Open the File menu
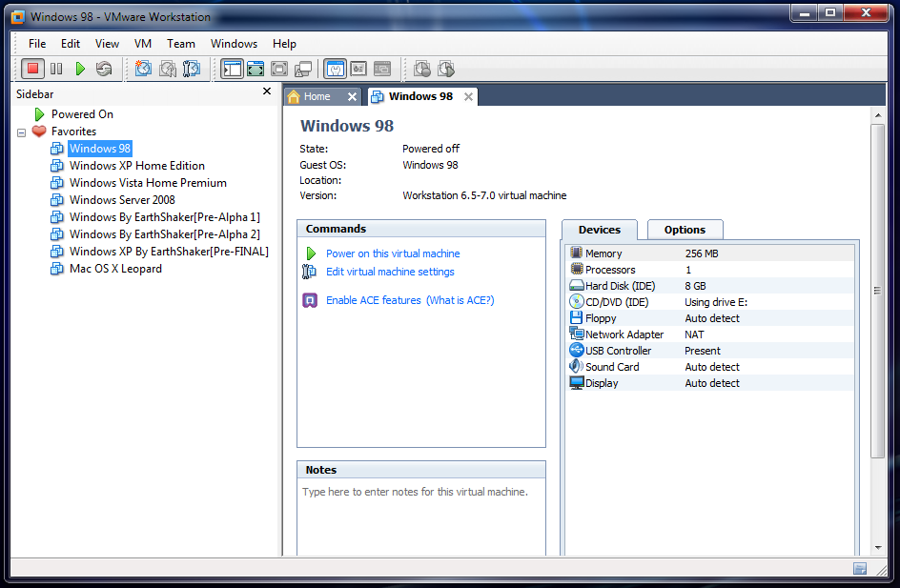The width and height of the screenshot is (900, 588). coord(37,44)
